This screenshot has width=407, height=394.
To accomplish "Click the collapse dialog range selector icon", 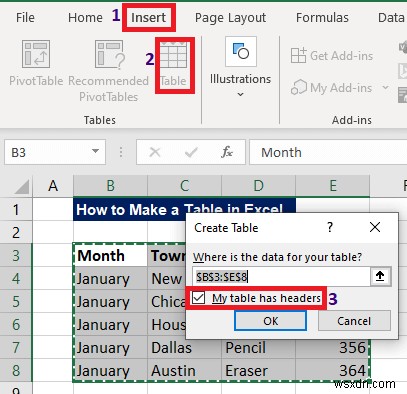I will [380, 276].
